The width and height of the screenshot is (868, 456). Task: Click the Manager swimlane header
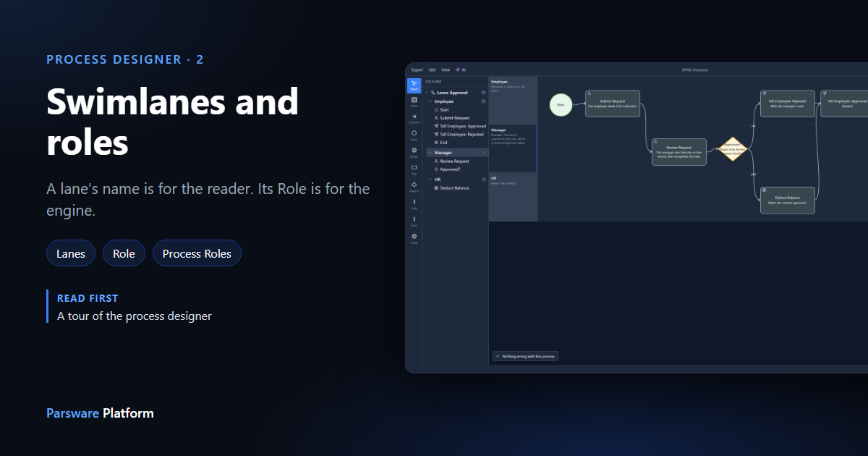(x=513, y=148)
